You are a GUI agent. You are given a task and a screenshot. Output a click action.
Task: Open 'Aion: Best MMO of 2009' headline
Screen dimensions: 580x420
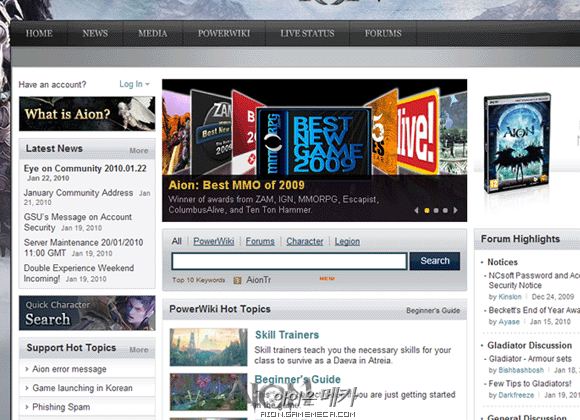(237, 185)
